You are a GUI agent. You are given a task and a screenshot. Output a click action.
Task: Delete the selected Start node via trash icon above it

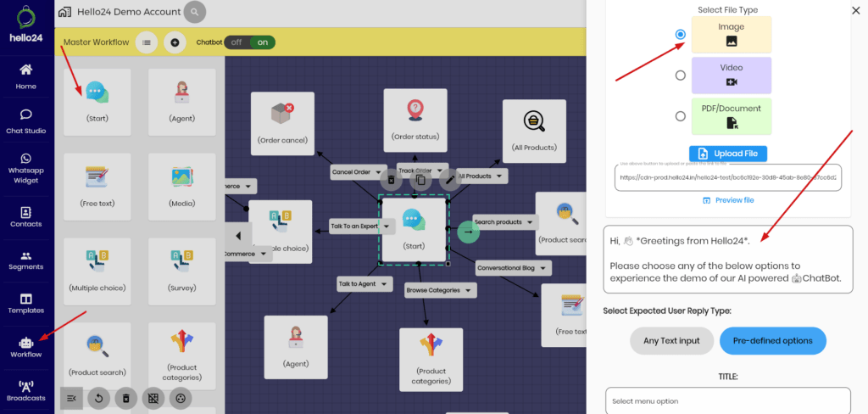[391, 180]
